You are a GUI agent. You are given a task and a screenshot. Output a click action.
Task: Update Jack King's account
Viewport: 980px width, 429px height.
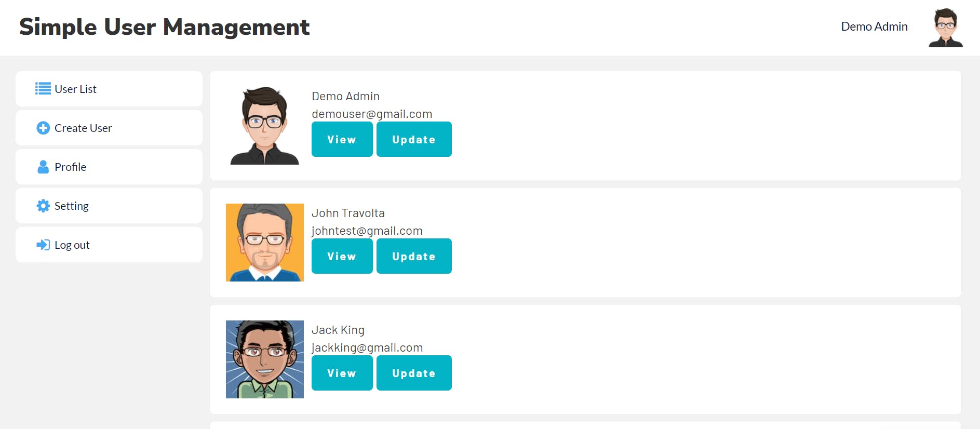tap(414, 373)
